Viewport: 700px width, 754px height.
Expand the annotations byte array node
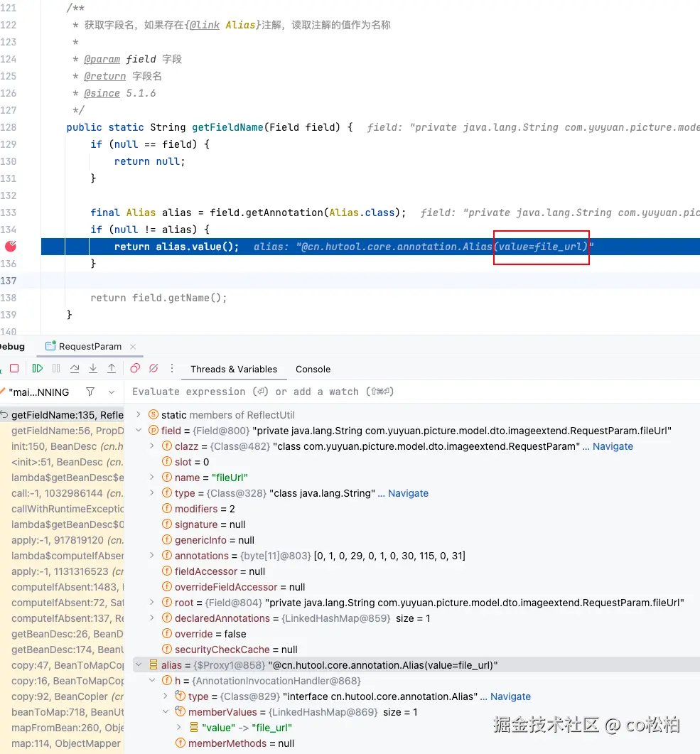(152, 556)
